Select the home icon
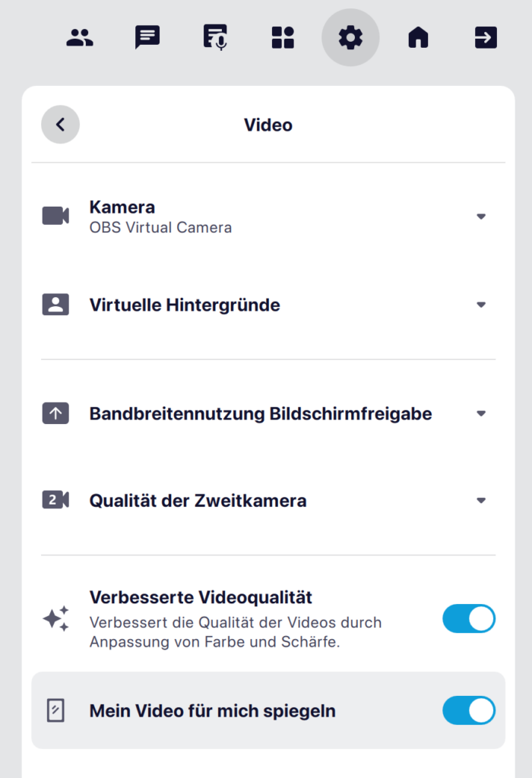 coord(418,36)
